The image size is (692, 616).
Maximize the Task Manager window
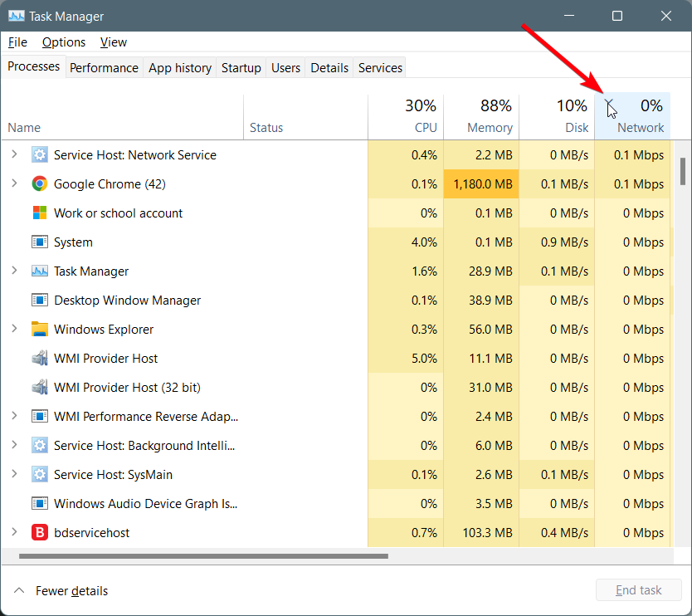[x=617, y=16]
